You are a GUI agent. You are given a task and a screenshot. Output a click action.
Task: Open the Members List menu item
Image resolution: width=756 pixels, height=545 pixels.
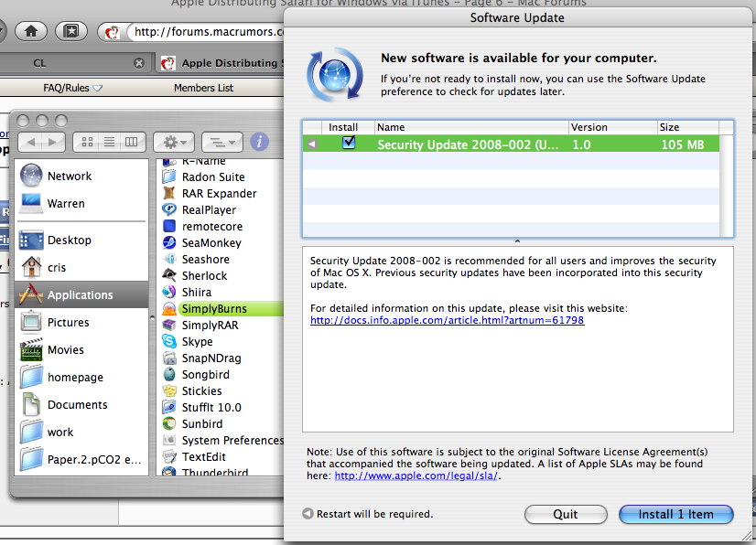tap(203, 88)
